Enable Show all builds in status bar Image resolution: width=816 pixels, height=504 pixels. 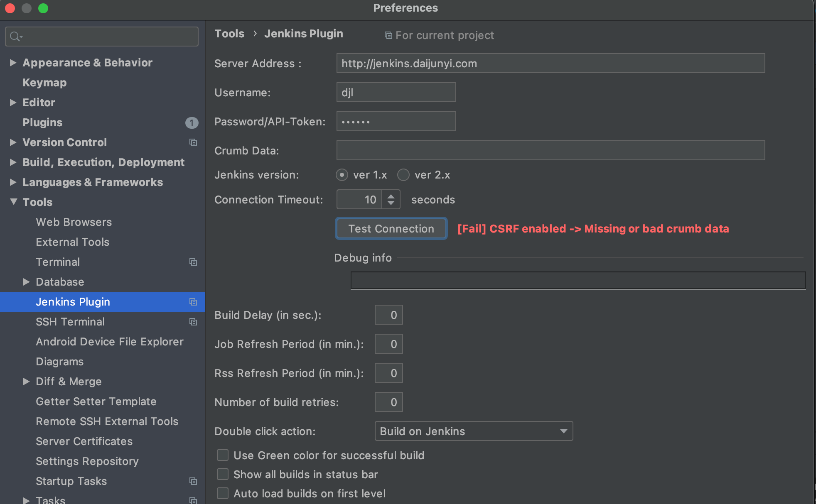pos(223,474)
